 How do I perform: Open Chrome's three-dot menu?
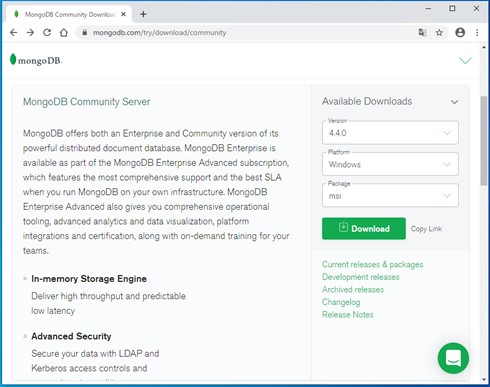[477, 33]
